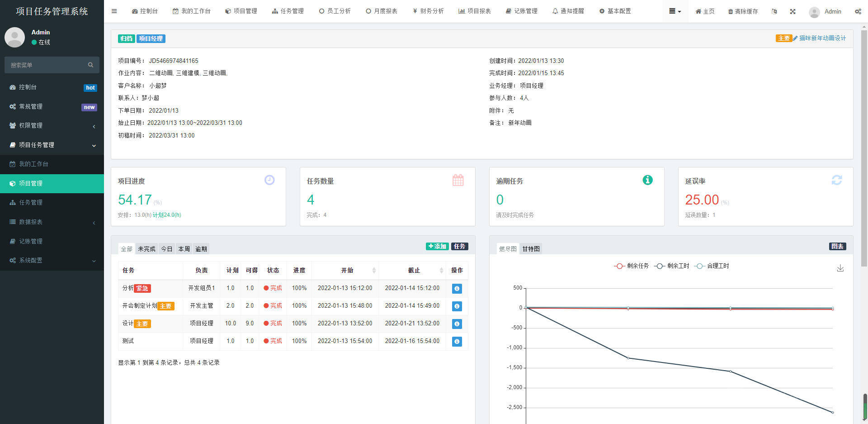Click the fullscreen expand icon near Admin
Screen dimensions: 868x424
(793, 11)
